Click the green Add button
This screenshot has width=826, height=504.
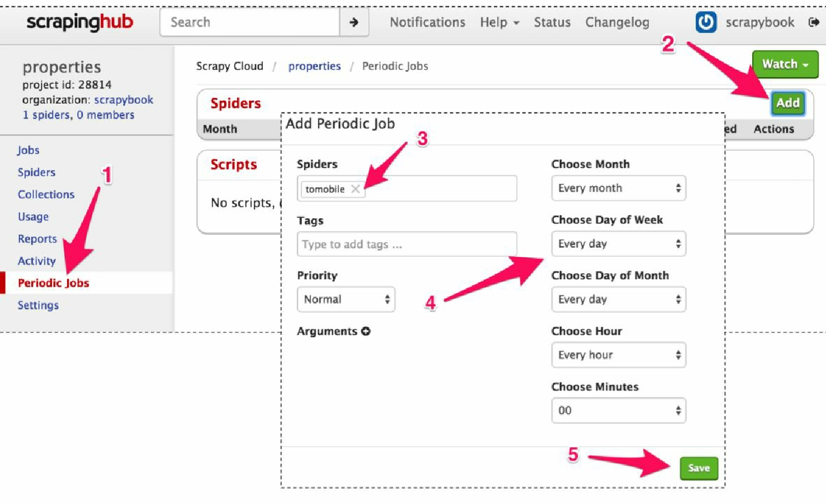click(787, 103)
